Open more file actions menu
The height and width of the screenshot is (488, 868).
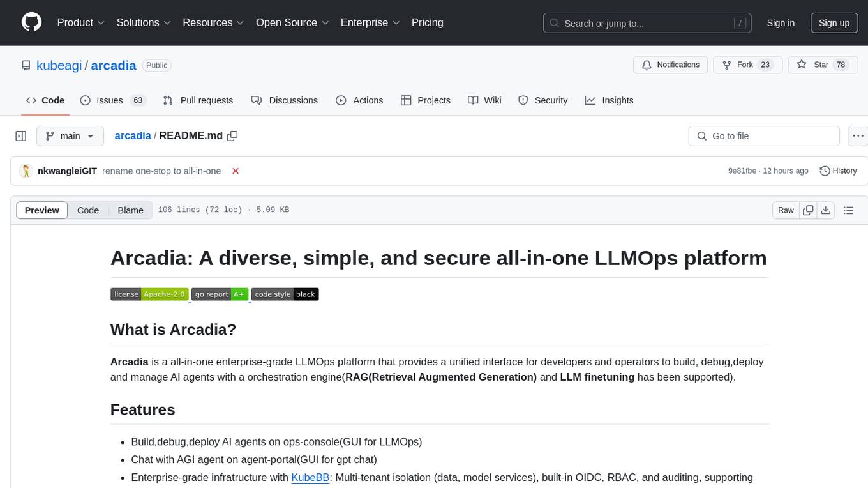[x=858, y=136]
